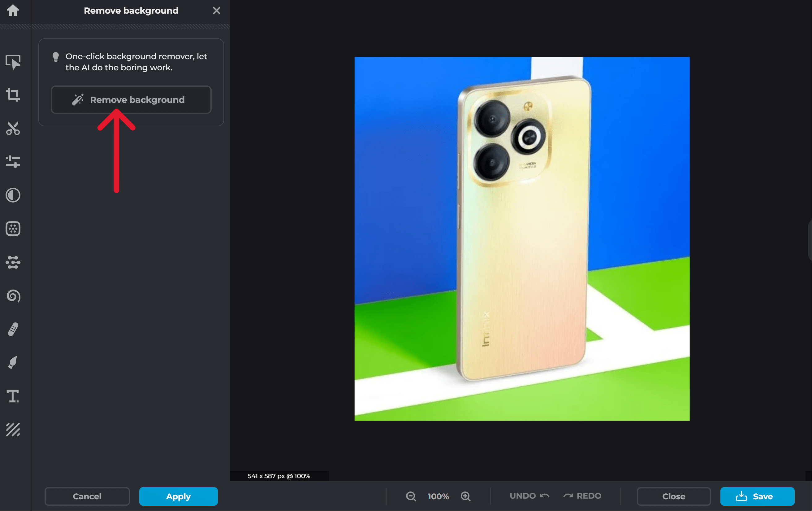Click the Home icon
This screenshot has height=511, width=812.
pyautogui.click(x=13, y=11)
